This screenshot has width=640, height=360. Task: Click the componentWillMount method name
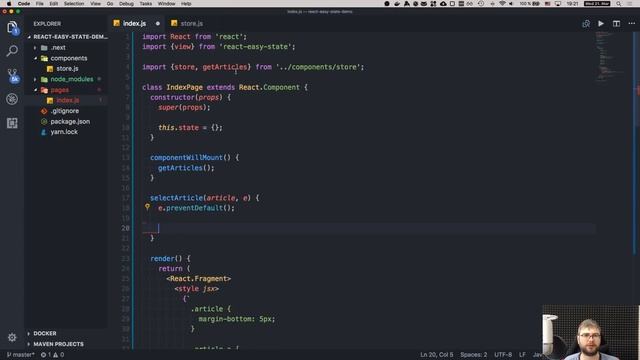(x=187, y=158)
